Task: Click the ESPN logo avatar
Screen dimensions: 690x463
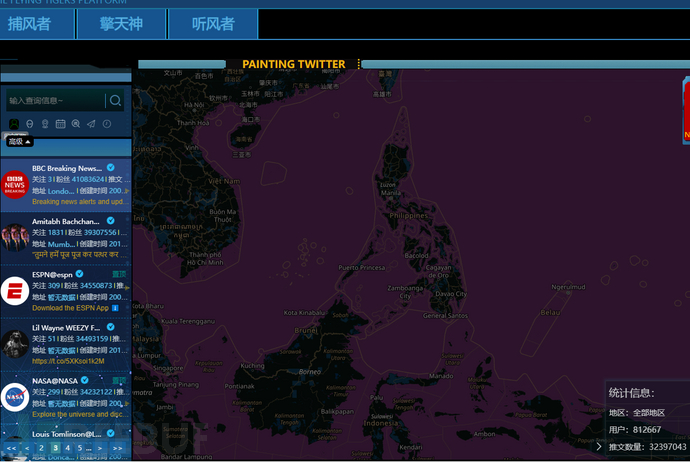Action: (15, 291)
